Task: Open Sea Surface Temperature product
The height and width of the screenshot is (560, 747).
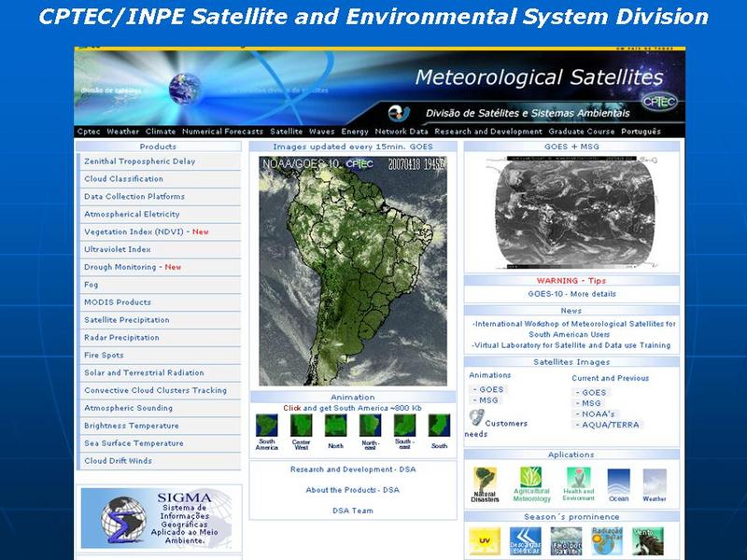Action: point(159,443)
